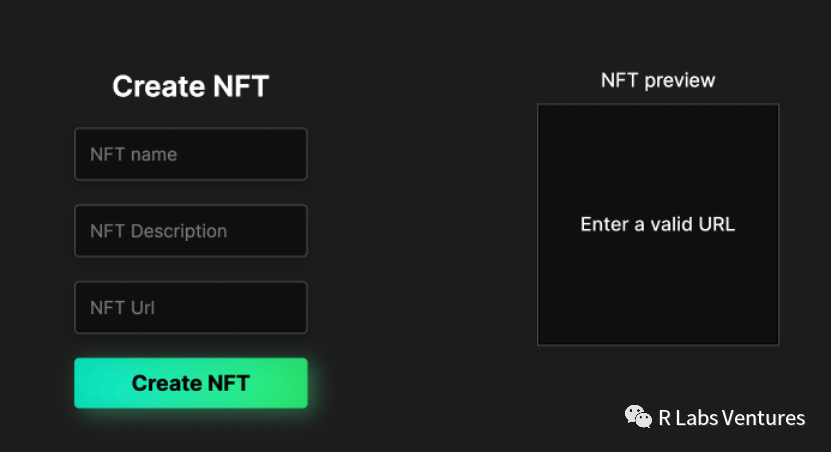
Task: Click the Create NFT heading text
Action: pos(190,87)
